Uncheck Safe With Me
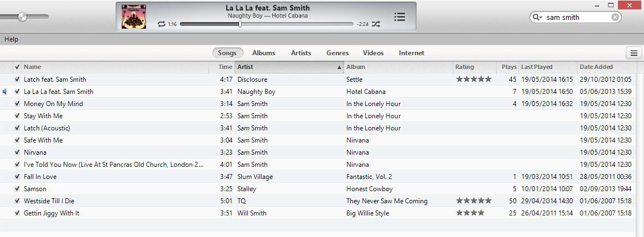Image resolution: width=644 pixels, height=237 pixels. [17, 140]
